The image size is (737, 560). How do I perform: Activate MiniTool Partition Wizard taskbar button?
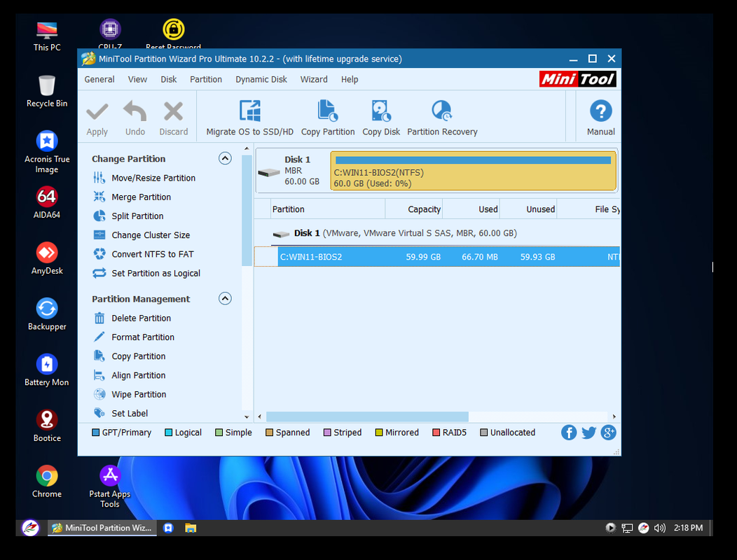point(102,528)
